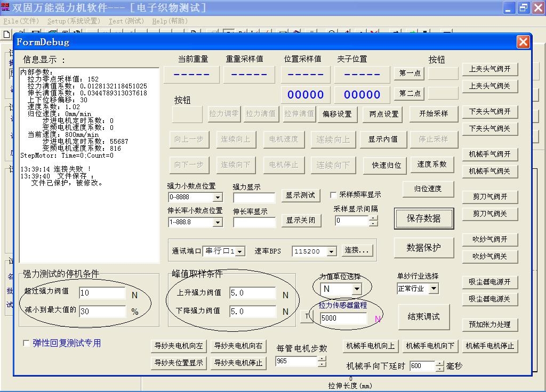The image size is (546, 392).
Task: Click the 快速归位 button
Action: 386,165
